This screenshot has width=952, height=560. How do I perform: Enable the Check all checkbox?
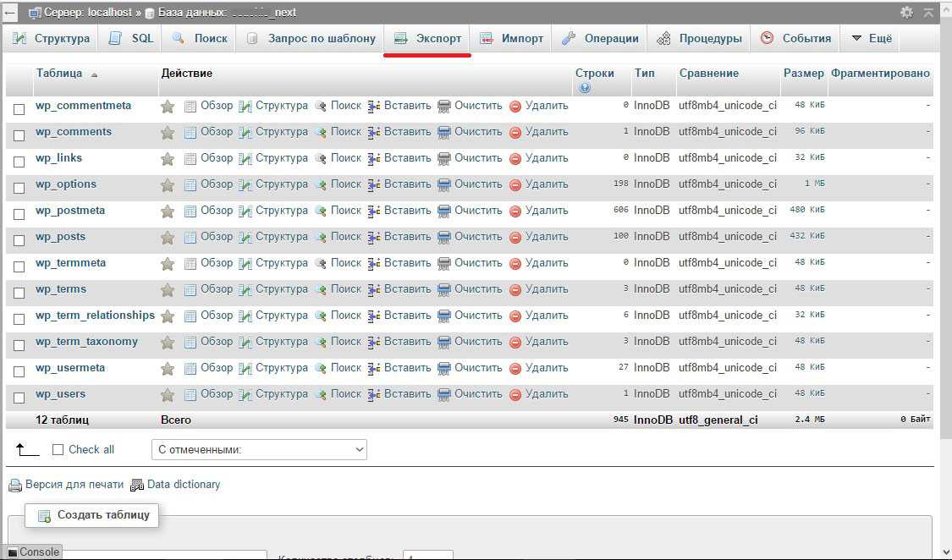pyautogui.click(x=58, y=450)
